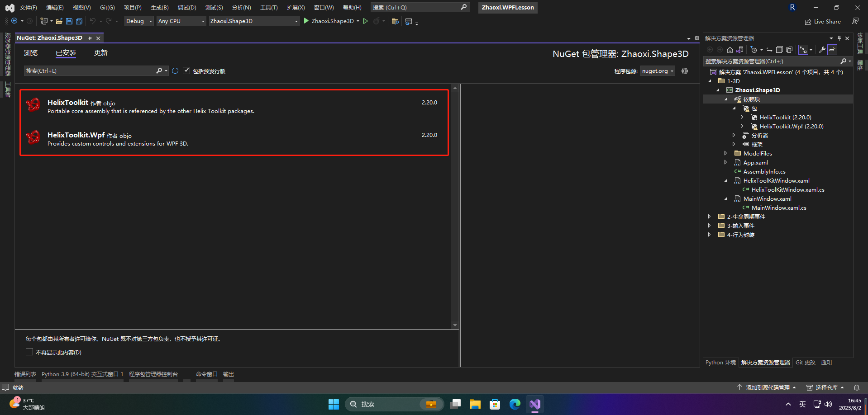The height and width of the screenshot is (415, 868).
Task: Switch to the Git 更改 tab
Action: (x=806, y=363)
